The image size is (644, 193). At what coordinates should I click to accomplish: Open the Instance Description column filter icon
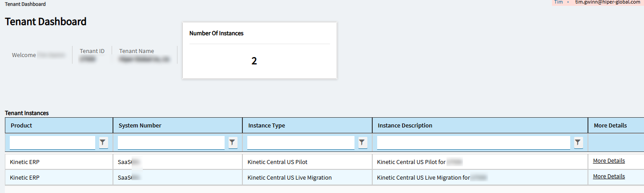[x=578, y=143]
